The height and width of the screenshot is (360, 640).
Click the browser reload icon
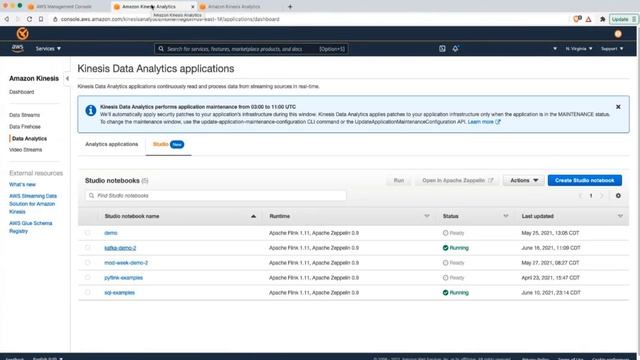tap(29, 19)
